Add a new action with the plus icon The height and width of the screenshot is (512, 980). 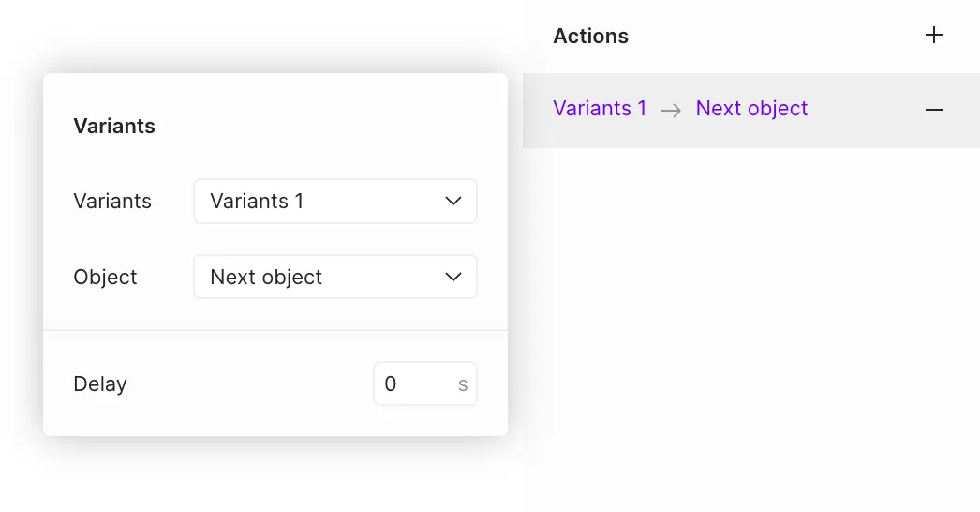(933, 36)
